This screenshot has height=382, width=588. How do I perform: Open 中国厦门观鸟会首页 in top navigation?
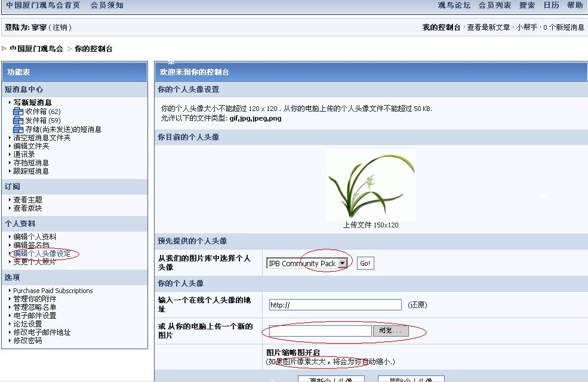[43, 5]
